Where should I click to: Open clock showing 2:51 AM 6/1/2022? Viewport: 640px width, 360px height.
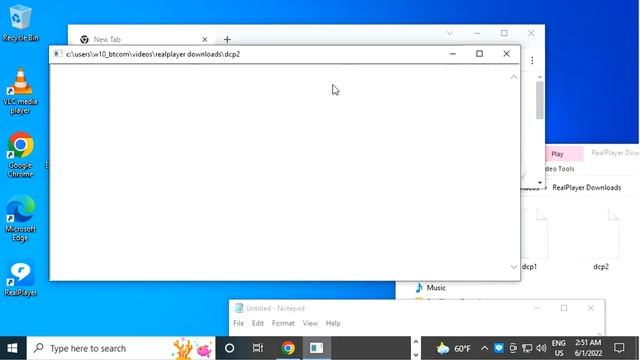click(588, 348)
